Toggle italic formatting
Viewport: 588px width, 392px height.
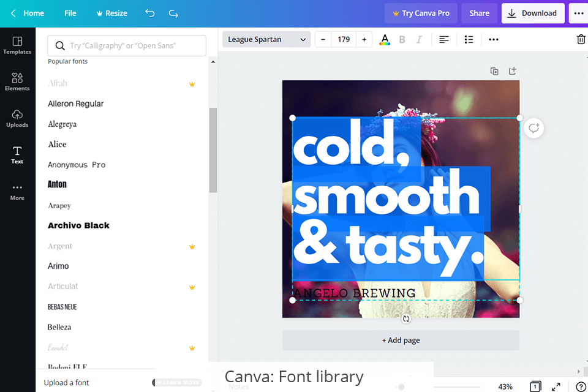pyautogui.click(x=419, y=39)
